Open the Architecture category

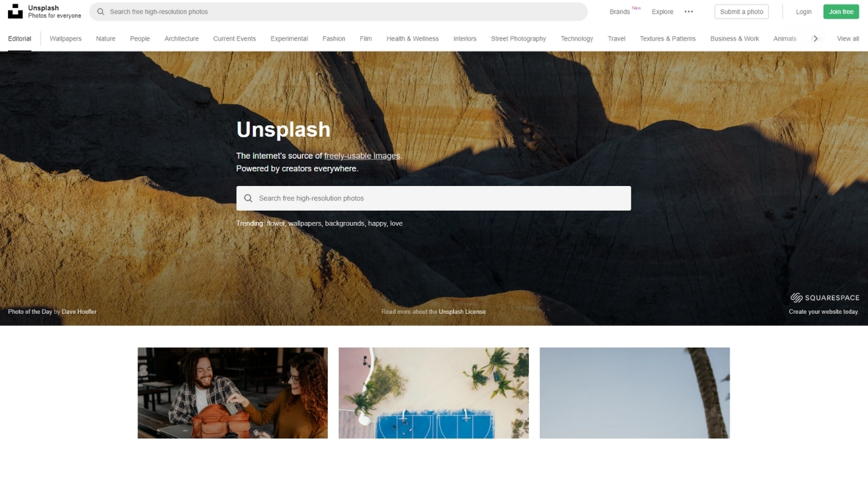click(181, 38)
